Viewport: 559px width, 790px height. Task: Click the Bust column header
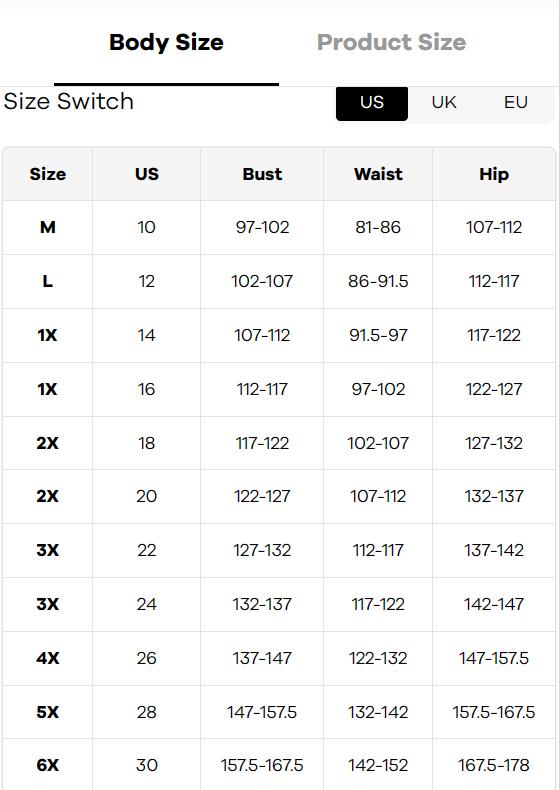pyautogui.click(x=262, y=174)
